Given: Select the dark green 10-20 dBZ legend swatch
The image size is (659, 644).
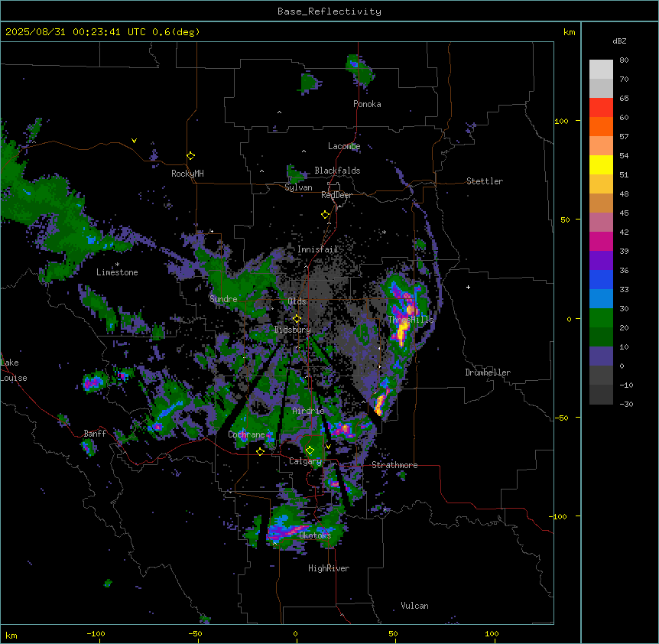Looking at the screenshot, I should (601, 337).
